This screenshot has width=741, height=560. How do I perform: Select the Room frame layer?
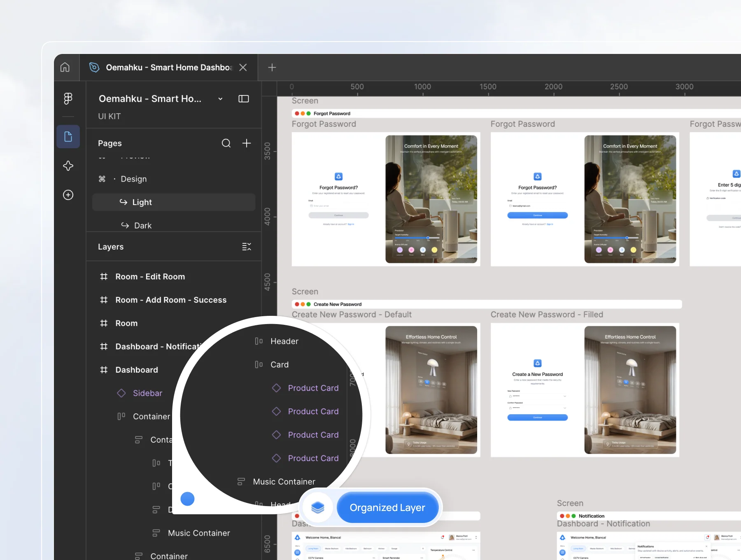(126, 324)
